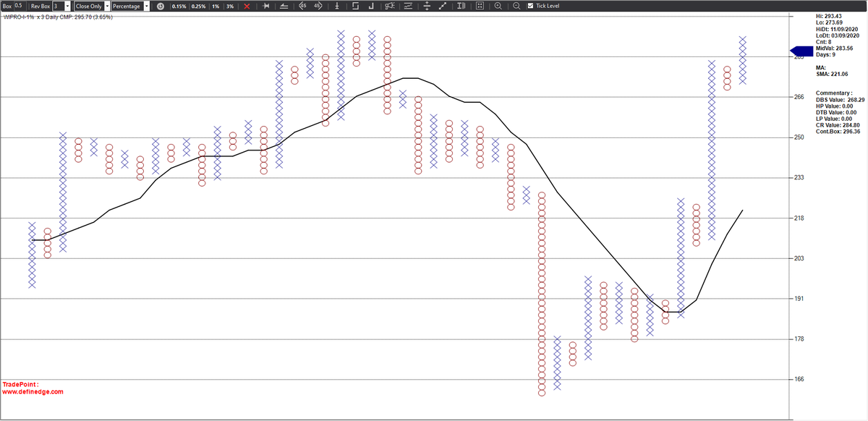
Task: Click the diagonal resize arrows icon
Action: point(441,6)
